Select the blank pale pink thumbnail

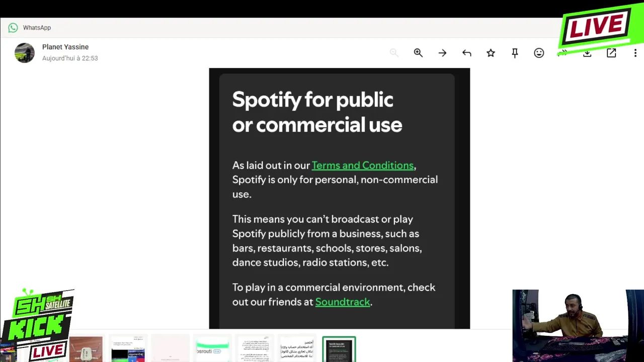tap(170, 349)
